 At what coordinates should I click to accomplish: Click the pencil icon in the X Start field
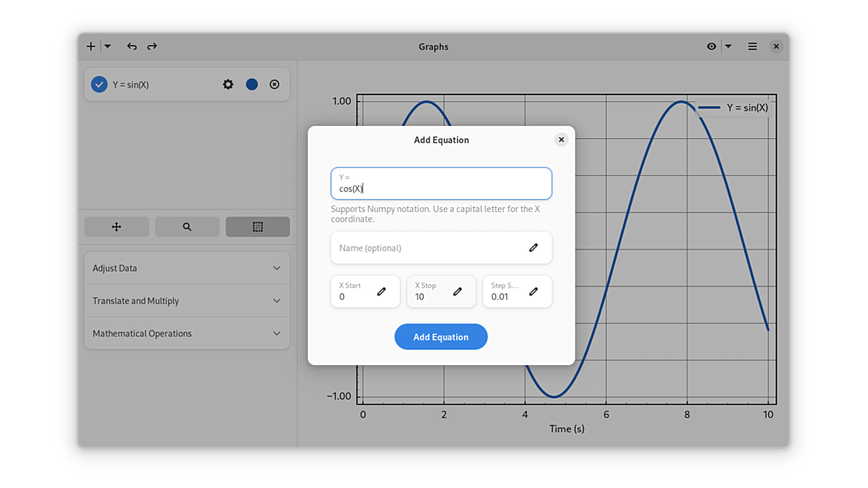(x=381, y=292)
